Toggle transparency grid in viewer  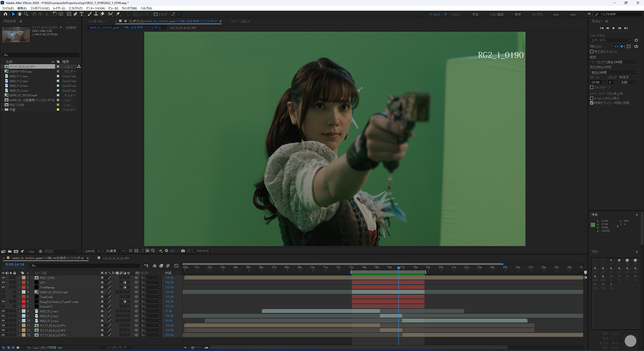point(136,251)
